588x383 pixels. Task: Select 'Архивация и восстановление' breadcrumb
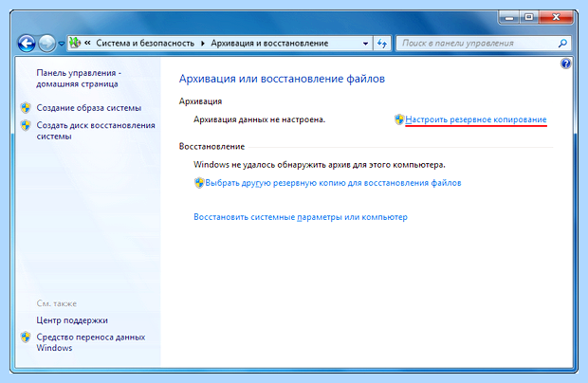point(269,44)
